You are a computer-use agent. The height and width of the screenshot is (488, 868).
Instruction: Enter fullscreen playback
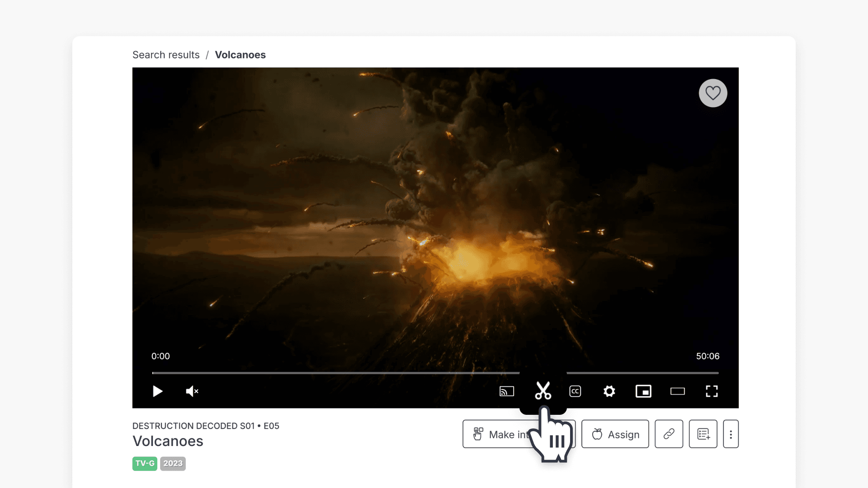(712, 391)
